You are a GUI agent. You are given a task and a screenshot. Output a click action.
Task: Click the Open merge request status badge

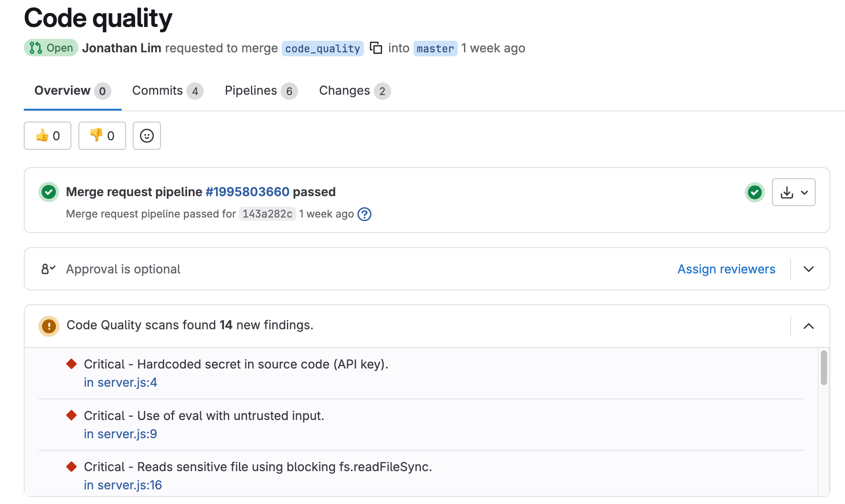pyautogui.click(x=51, y=48)
